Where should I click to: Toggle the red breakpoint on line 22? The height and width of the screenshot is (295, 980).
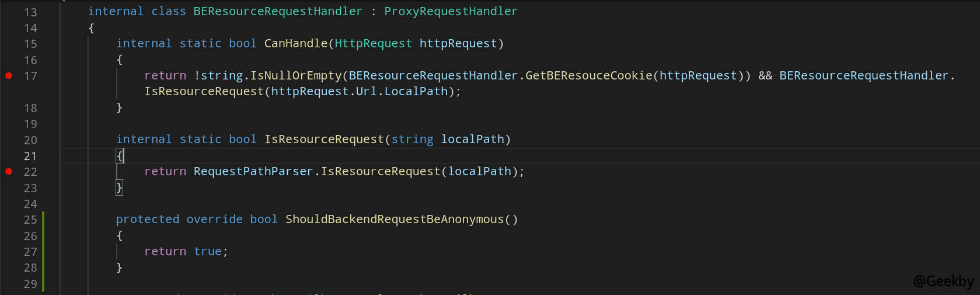pyautogui.click(x=9, y=172)
